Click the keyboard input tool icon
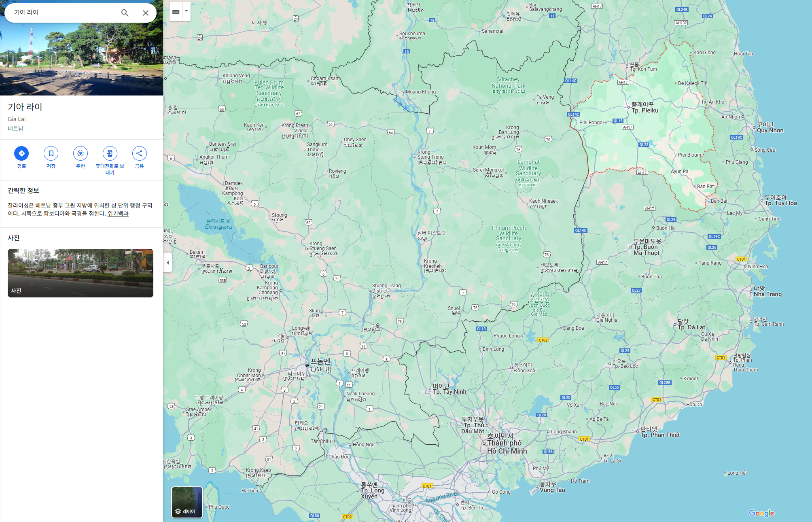 point(176,12)
